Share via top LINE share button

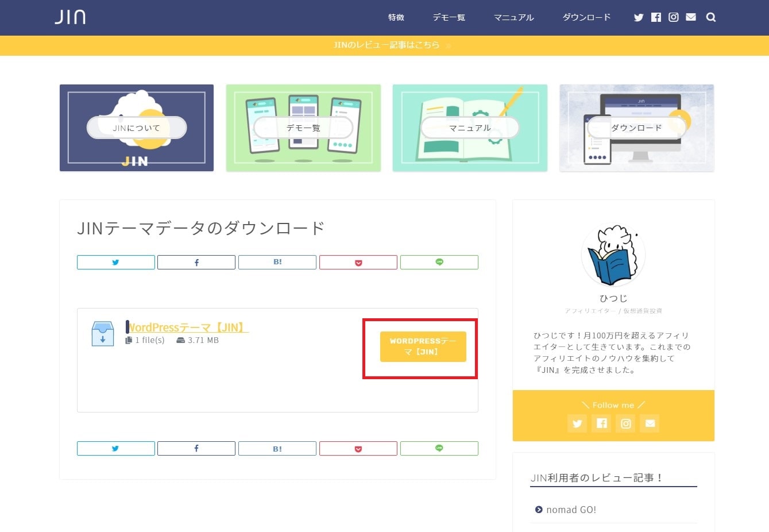click(439, 262)
